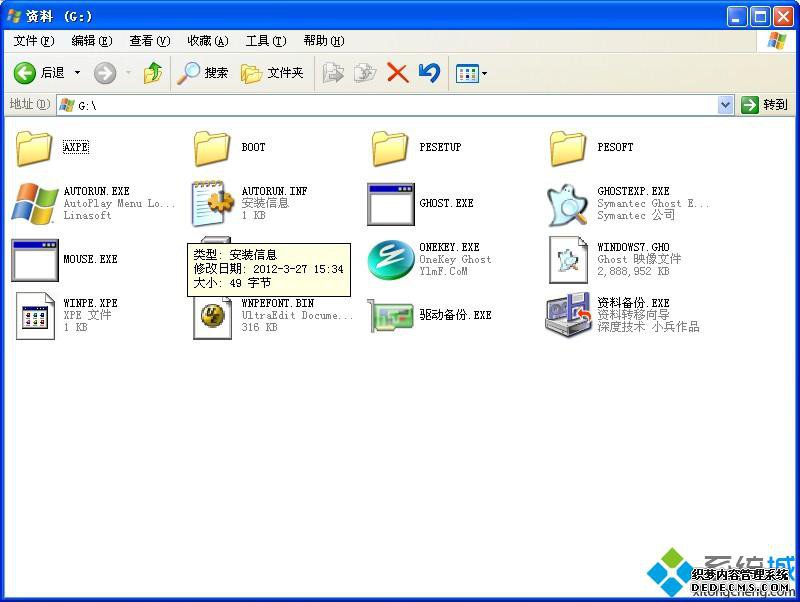The width and height of the screenshot is (800, 602).
Task: Open the BOOT folder icon
Action: point(212,148)
